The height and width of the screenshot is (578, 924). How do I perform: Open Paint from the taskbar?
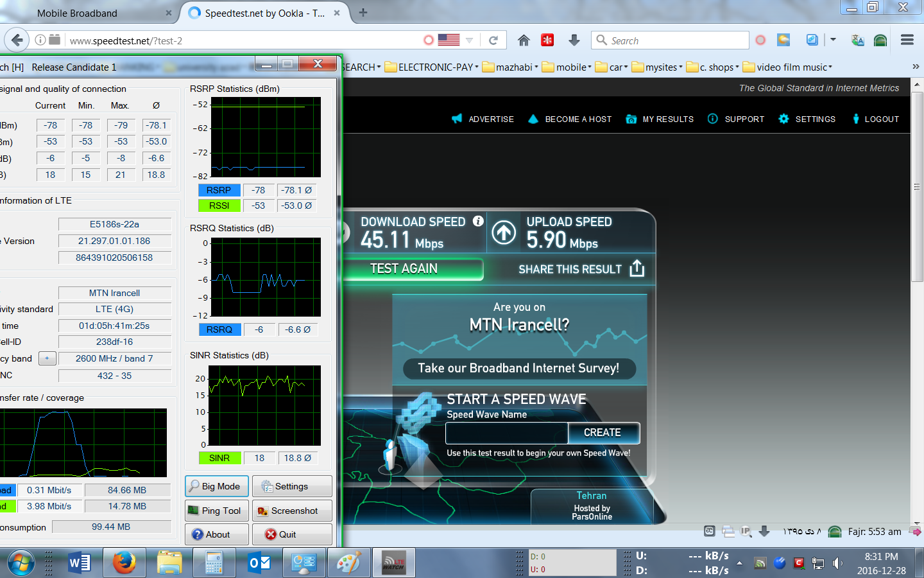pyautogui.click(x=348, y=563)
